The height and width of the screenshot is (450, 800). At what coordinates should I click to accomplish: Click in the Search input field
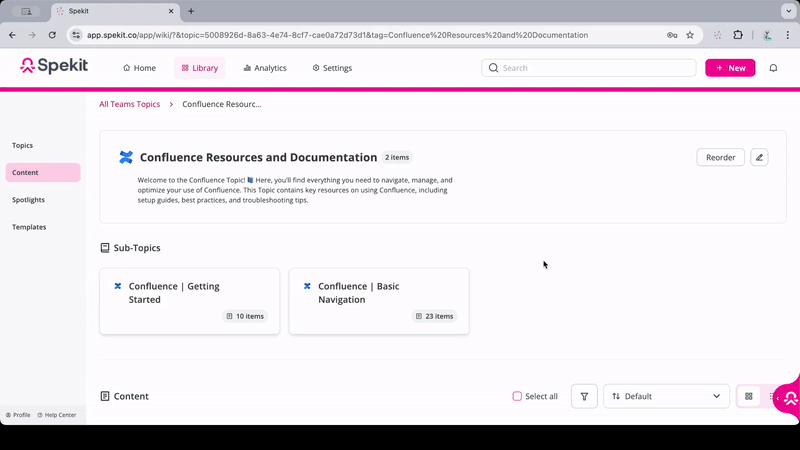click(589, 68)
